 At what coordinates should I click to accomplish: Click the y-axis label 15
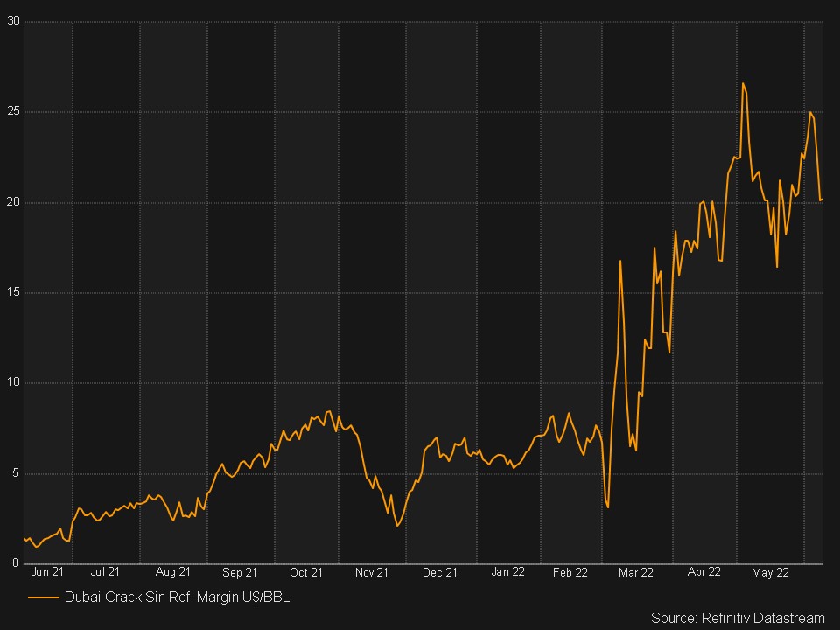(x=13, y=292)
